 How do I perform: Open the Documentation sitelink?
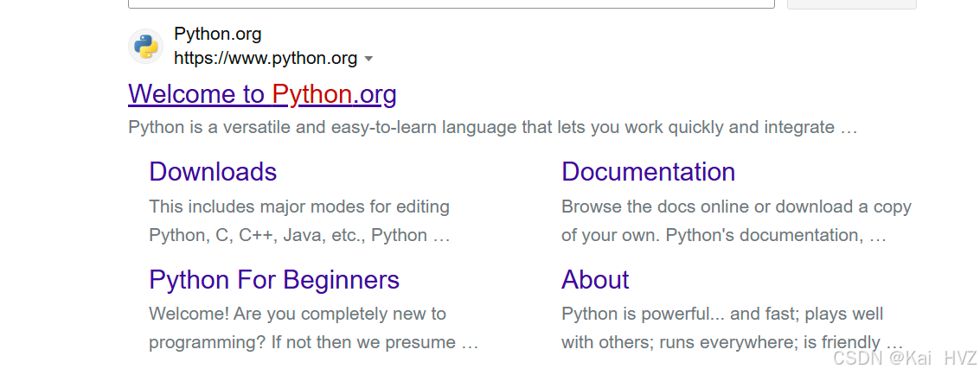[x=649, y=172]
